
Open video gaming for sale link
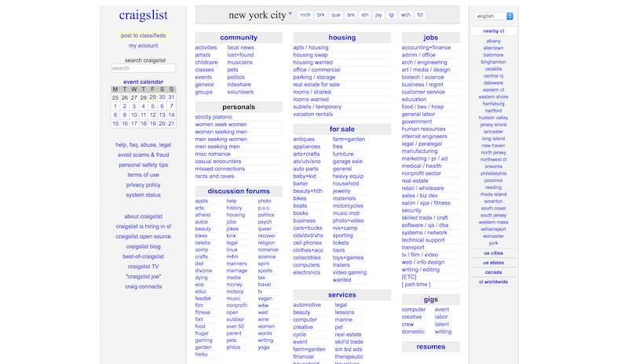pyautogui.click(x=349, y=273)
